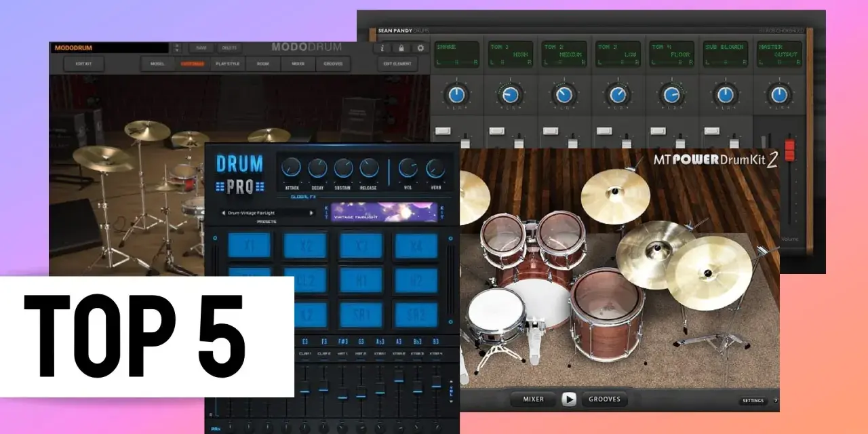The image size is (868, 434).
Task: Trigger the H1 pad in Drum Pro
Action: pyautogui.click(x=360, y=279)
